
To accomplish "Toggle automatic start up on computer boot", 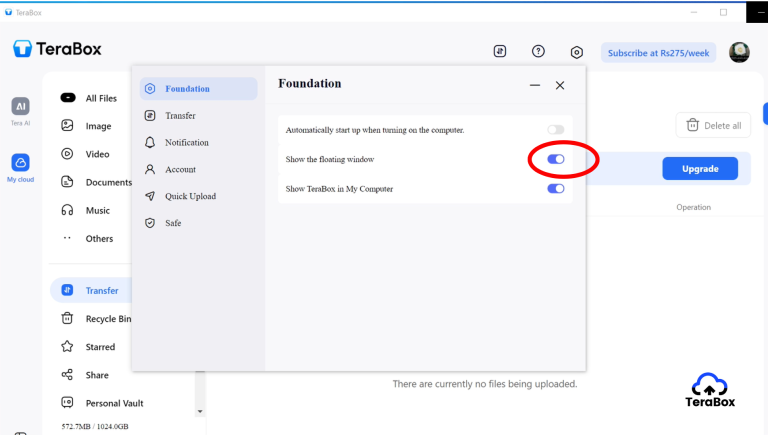I will coord(555,130).
